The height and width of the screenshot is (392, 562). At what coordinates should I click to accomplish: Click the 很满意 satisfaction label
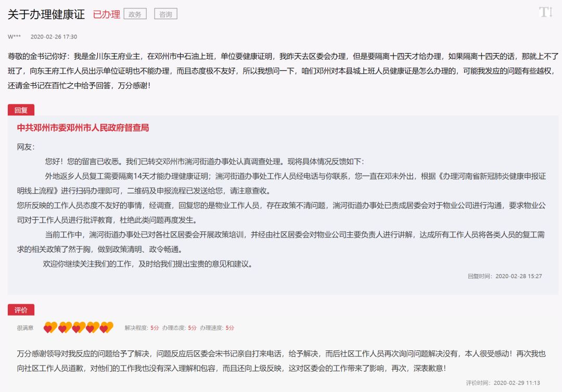point(25,328)
